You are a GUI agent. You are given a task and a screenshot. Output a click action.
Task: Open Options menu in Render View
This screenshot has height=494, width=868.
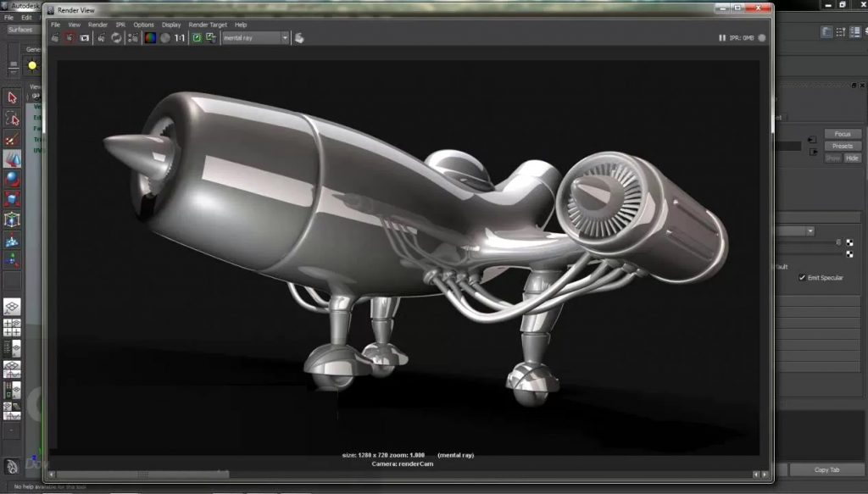143,25
